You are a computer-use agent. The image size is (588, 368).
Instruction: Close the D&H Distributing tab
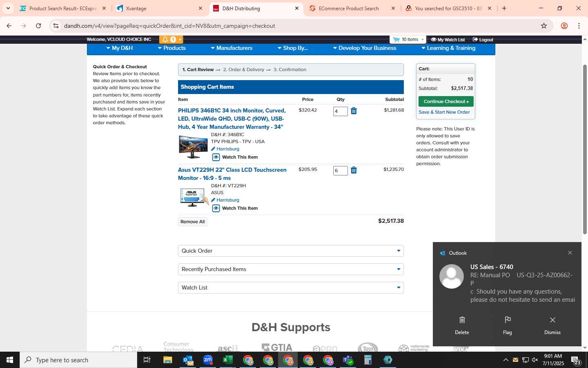297,8
